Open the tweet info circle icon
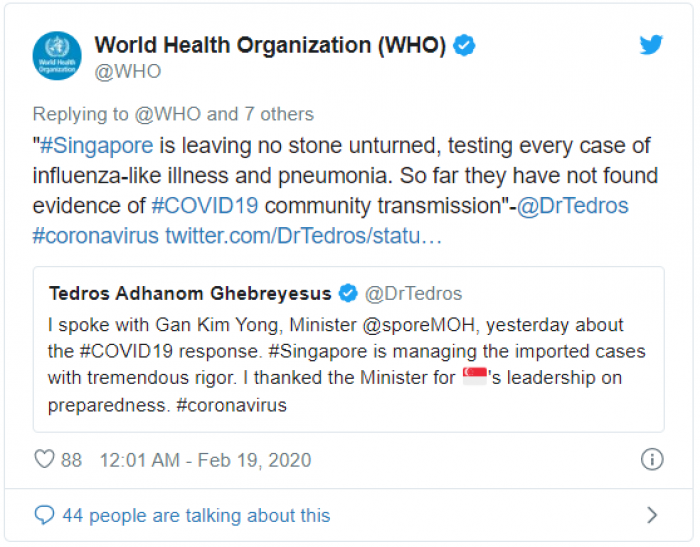The width and height of the screenshot is (700, 547). click(x=651, y=460)
